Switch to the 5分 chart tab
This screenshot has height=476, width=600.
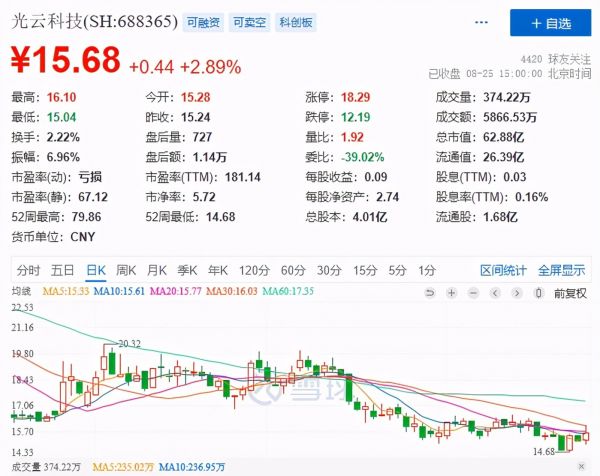(x=397, y=271)
